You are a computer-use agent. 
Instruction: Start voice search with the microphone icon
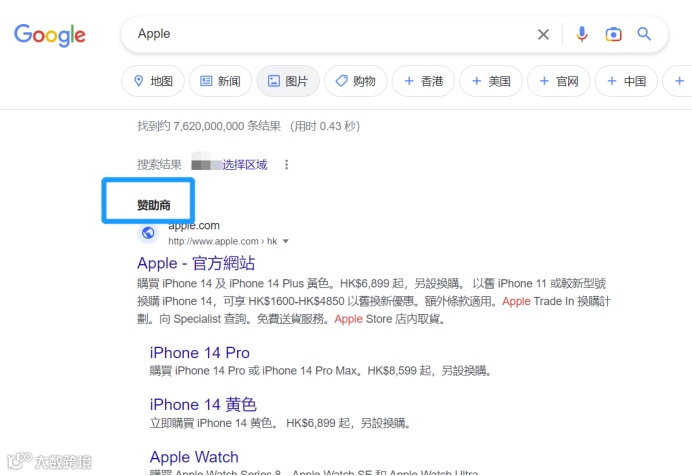[x=582, y=34]
